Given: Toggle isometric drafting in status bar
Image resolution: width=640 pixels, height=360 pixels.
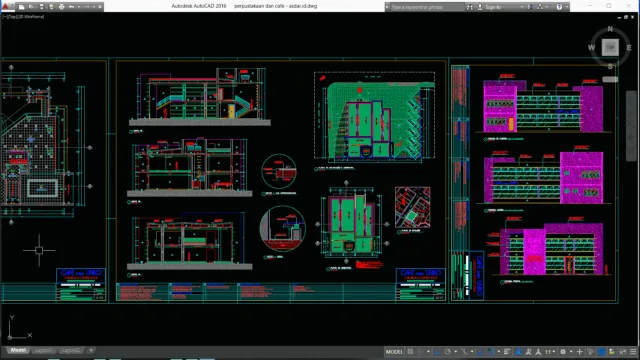Looking at the screenshot, I should (464, 352).
